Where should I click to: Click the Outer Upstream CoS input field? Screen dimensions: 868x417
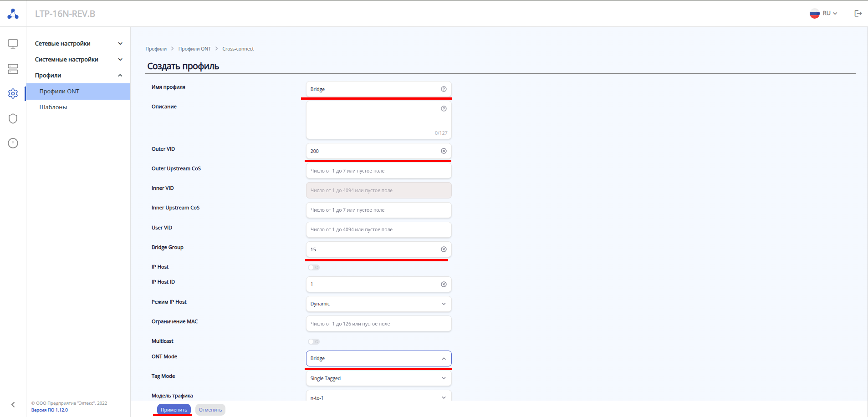(x=378, y=171)
